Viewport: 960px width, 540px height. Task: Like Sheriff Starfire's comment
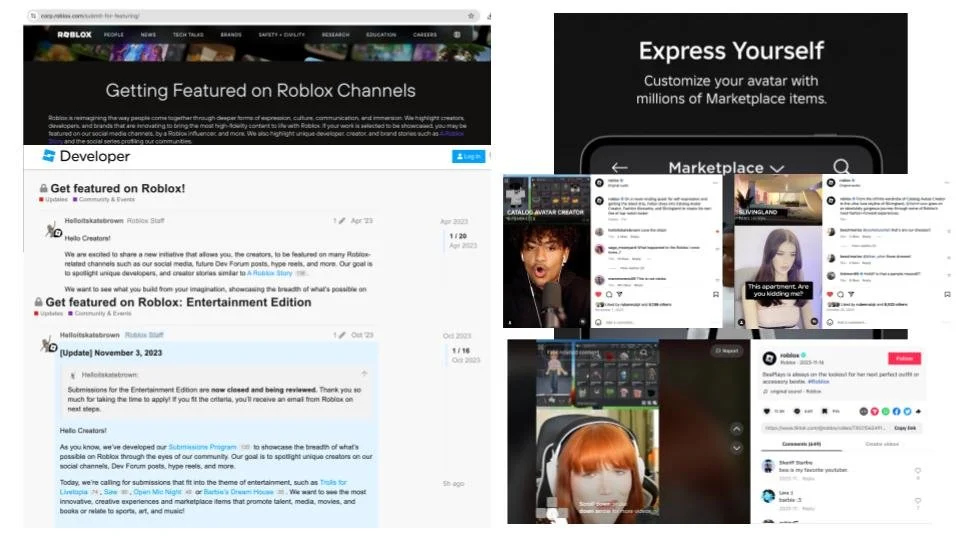point(917,471)
